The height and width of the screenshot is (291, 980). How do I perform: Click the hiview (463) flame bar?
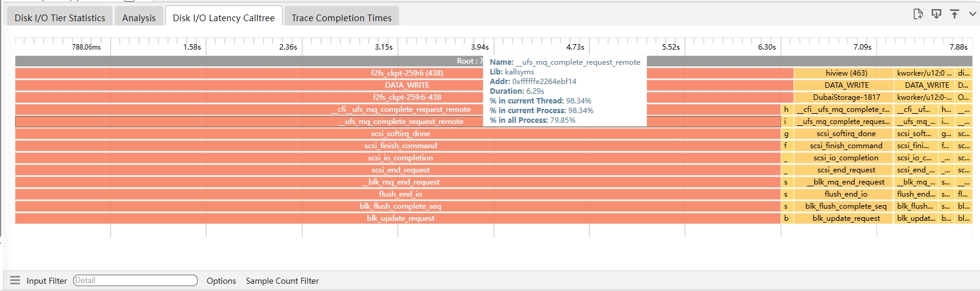click(846, 73)
